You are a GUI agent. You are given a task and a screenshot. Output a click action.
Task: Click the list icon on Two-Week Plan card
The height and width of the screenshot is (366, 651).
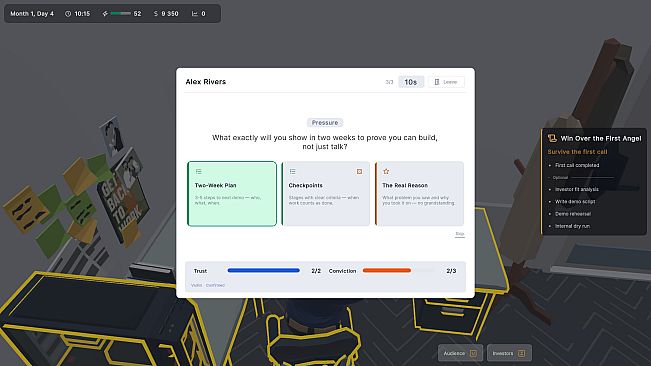[199, 171]
